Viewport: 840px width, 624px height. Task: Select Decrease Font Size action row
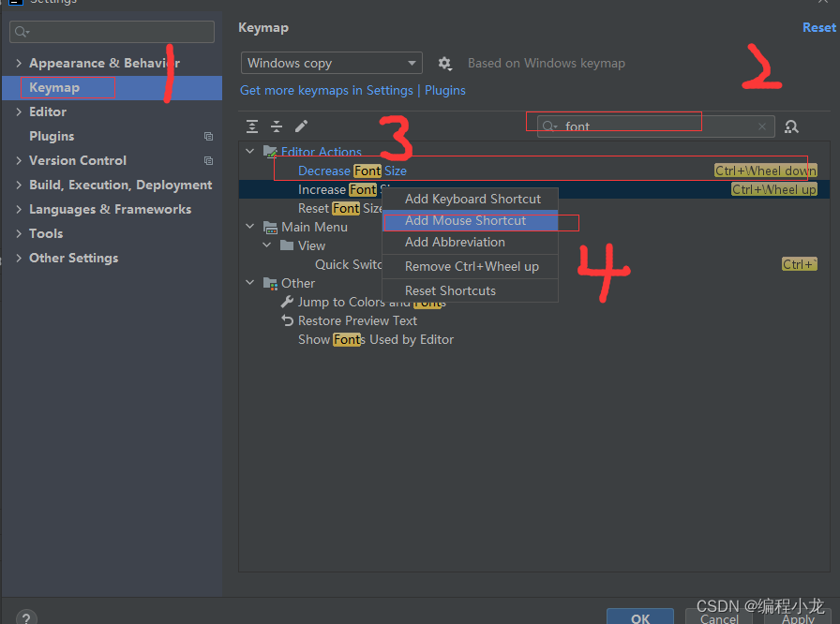tap(534, 171)
